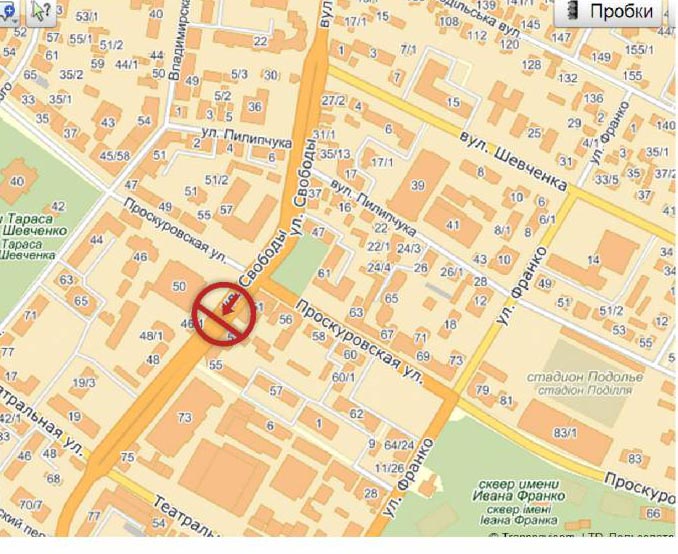Click the traffic light icon on Пробки
The width and height of the screenshot is (678, 554).
(573, 11)
